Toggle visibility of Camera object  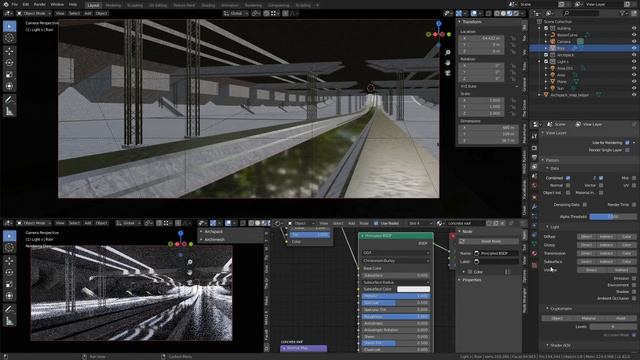tap(634, 41)
